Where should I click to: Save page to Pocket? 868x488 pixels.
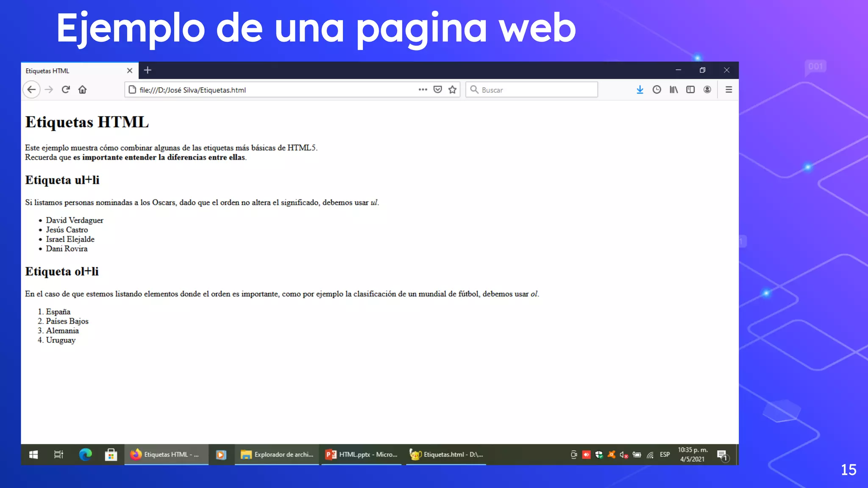coord(438,89)
